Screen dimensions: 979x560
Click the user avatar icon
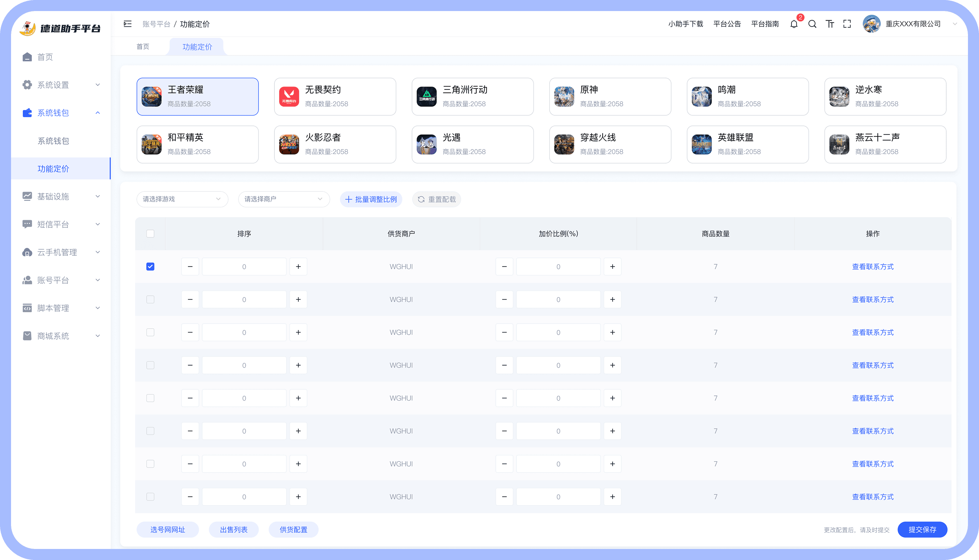point(871,24)
